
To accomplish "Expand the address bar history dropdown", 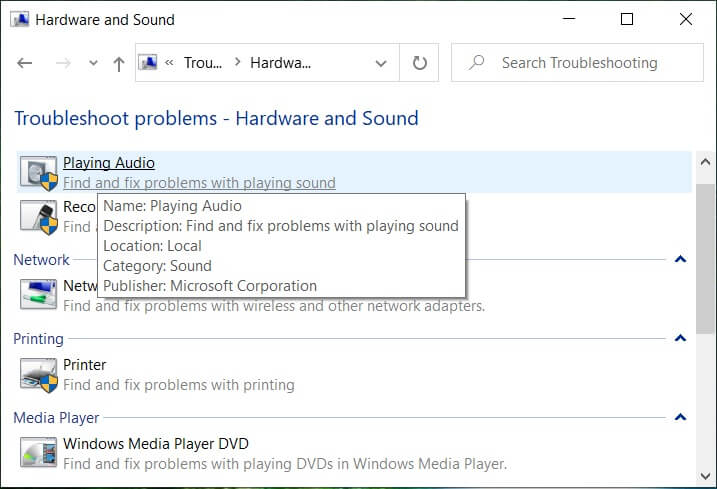I will tap(381, 63).
